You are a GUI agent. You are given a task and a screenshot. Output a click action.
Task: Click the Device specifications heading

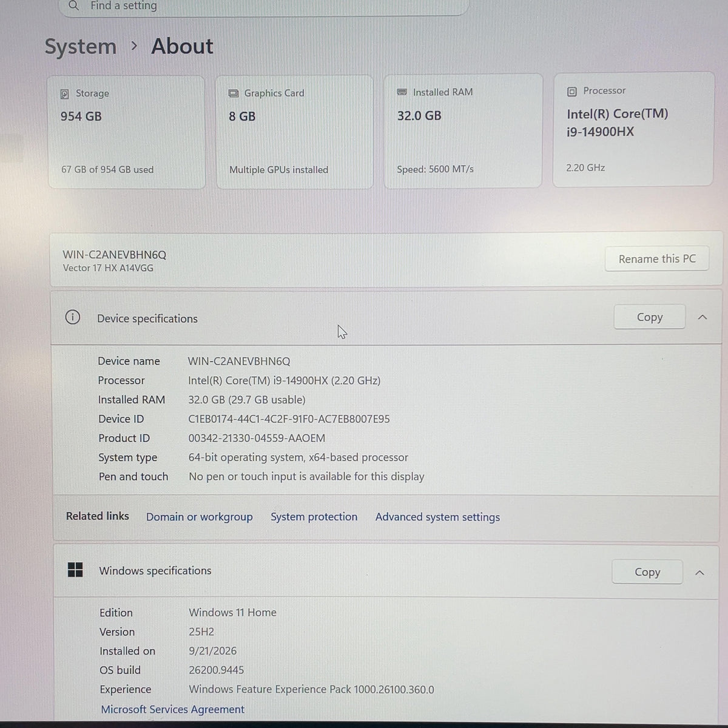click(x=147, y=318)
